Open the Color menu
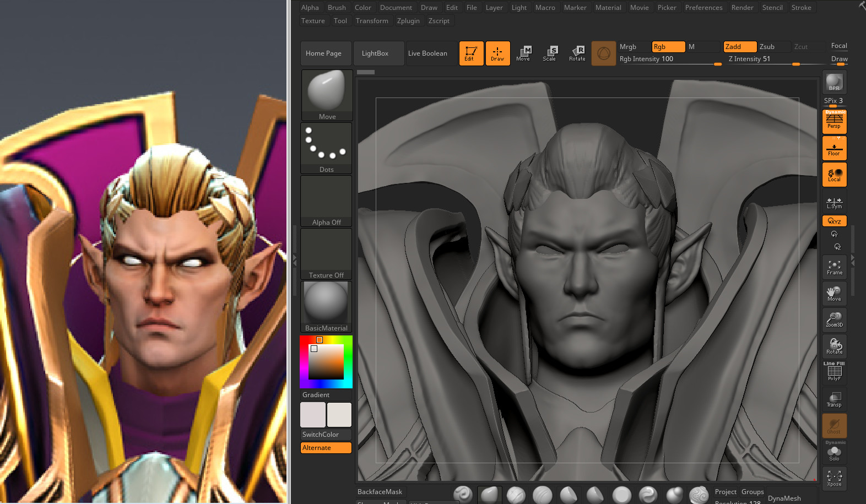 click(362, 8)
